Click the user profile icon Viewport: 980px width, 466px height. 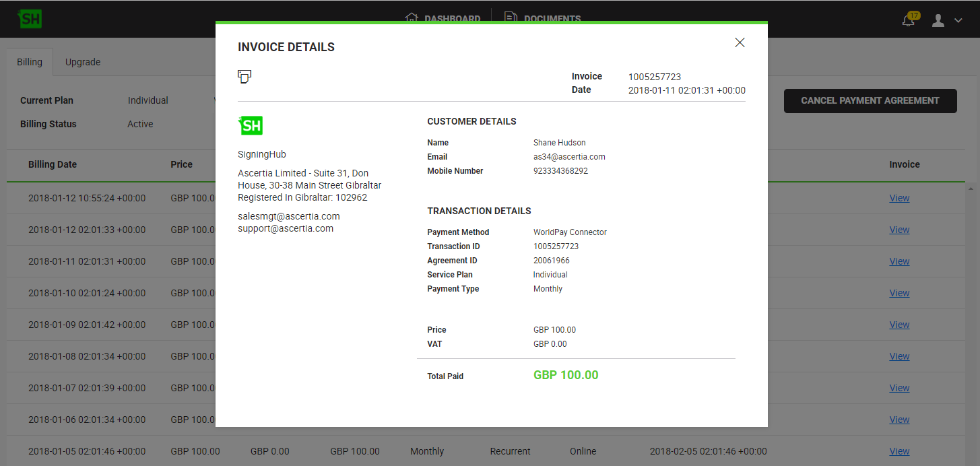click(938, 20)
